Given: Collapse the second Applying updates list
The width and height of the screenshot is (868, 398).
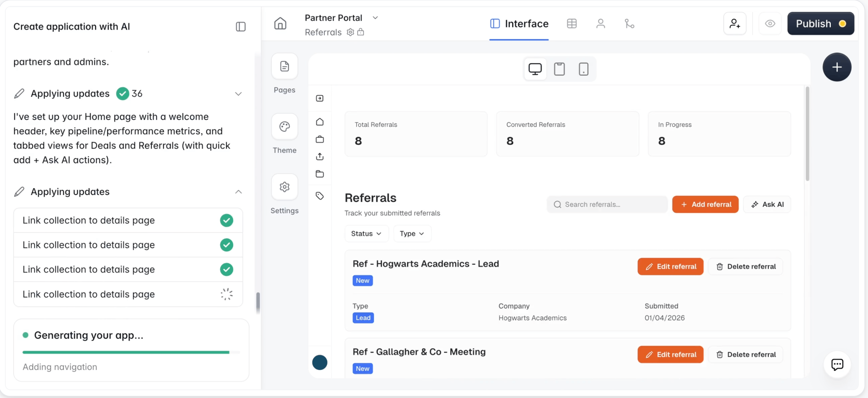Looking at the screenshot, I should coord(238,192).
